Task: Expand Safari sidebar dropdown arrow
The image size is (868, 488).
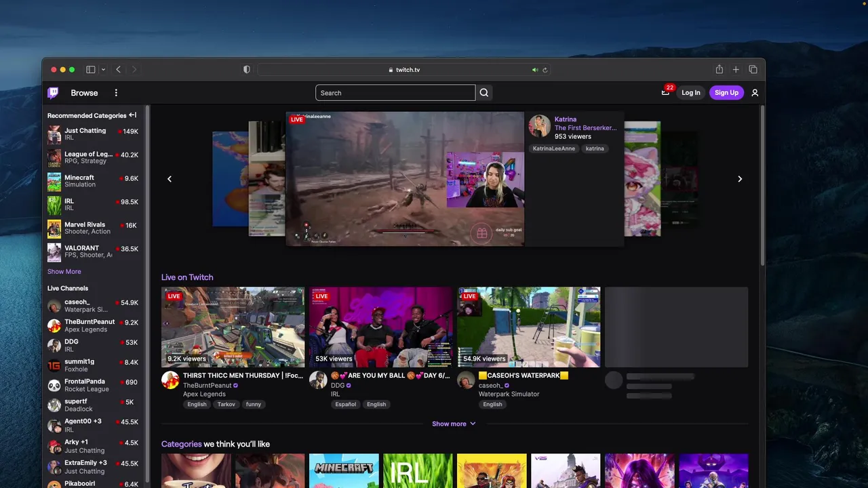Action: pyautogui.click(x=103, y=70)
